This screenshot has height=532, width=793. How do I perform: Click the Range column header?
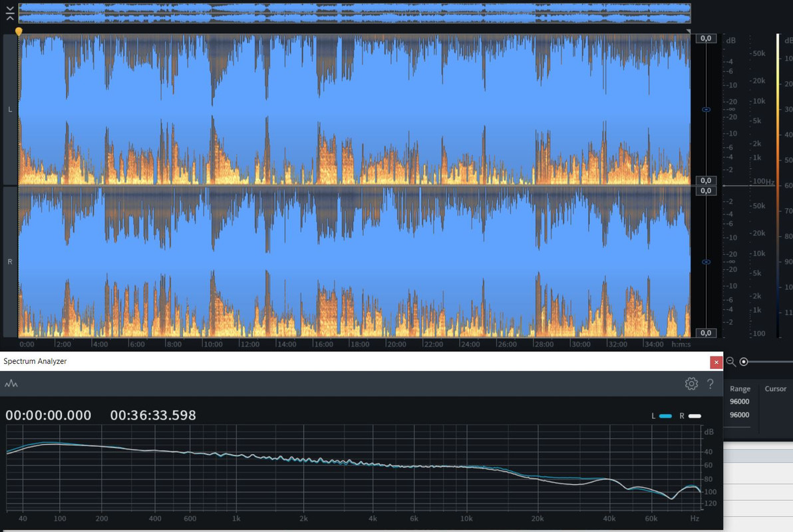[x=740, y=389]
